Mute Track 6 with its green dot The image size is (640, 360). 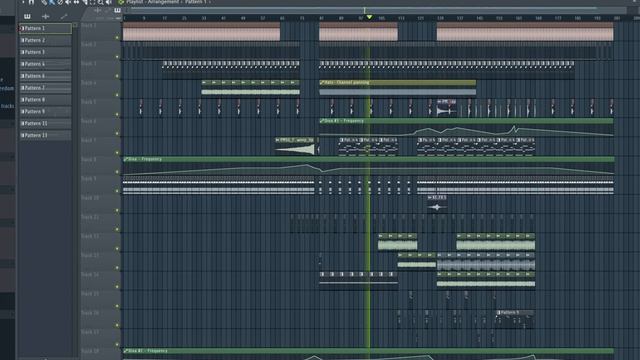coord(117,133)
